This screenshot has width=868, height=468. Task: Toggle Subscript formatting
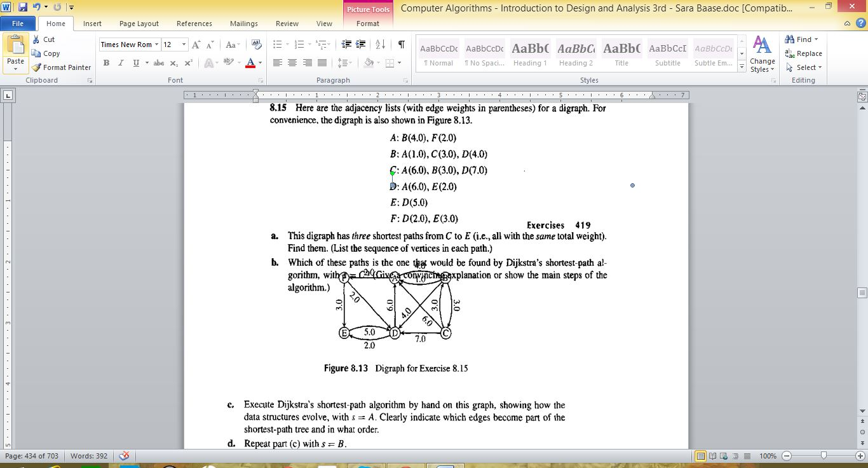coord(174,63)
